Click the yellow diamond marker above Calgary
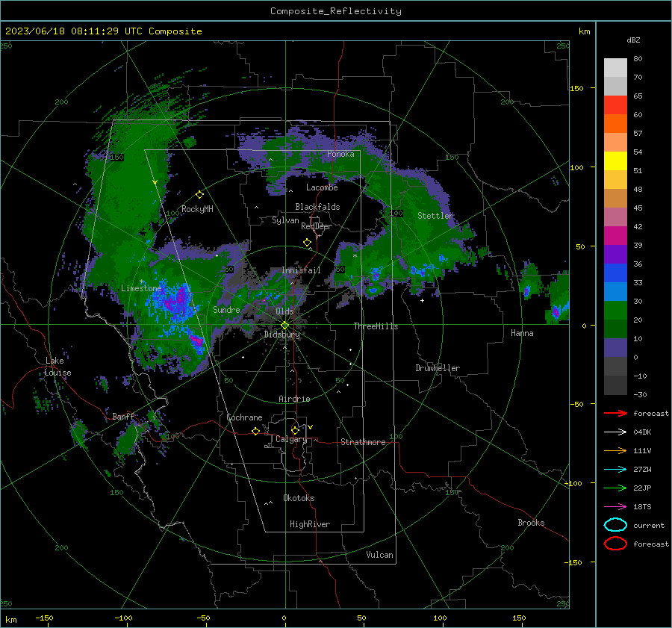672x628 pixels. (295, 430)
